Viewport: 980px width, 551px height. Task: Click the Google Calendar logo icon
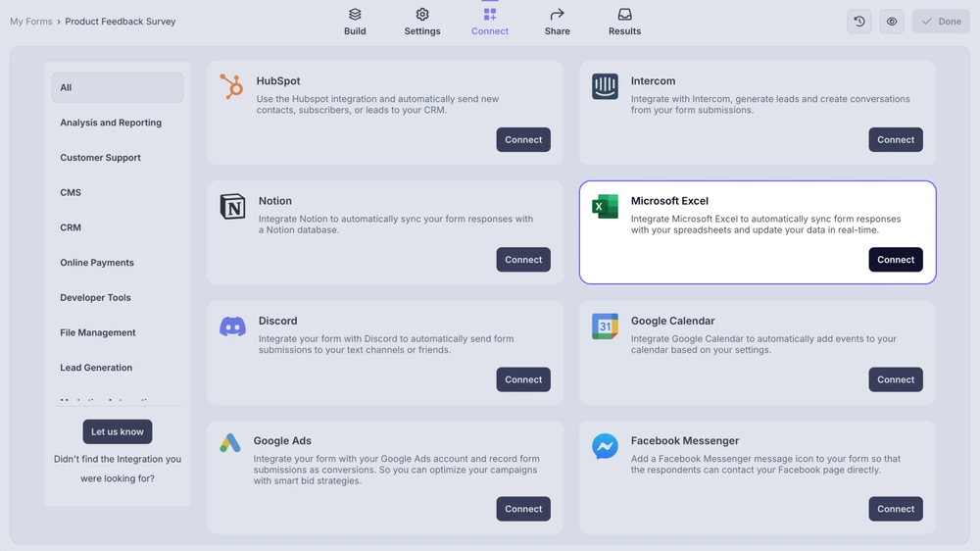click(x=605, y=326)
